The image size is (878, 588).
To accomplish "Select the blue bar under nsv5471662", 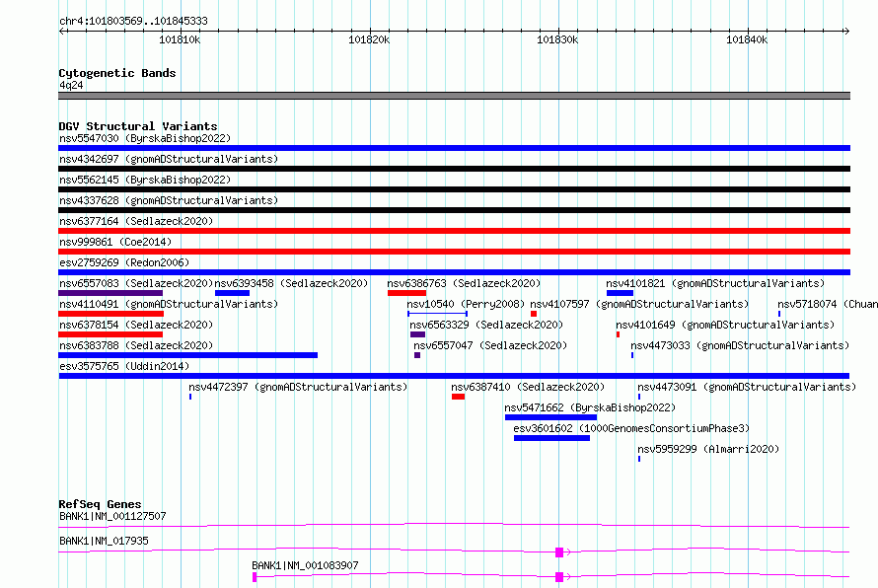I will pos(551,417).
